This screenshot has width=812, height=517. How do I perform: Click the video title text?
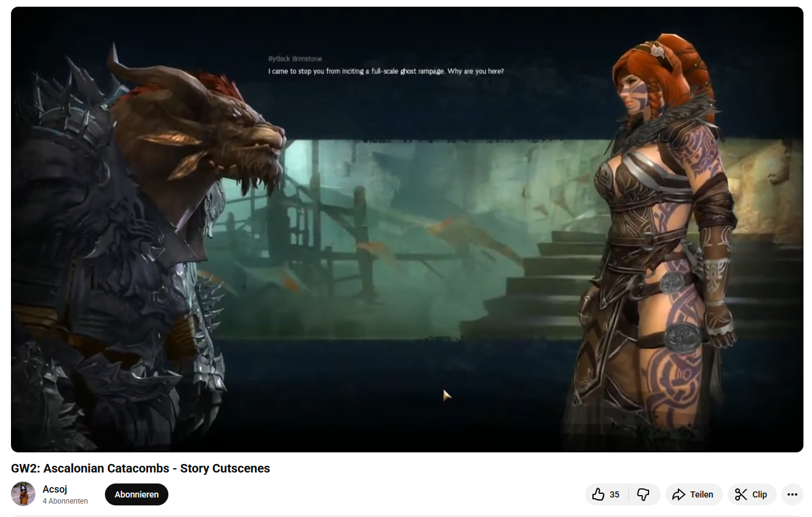(140, 468)
